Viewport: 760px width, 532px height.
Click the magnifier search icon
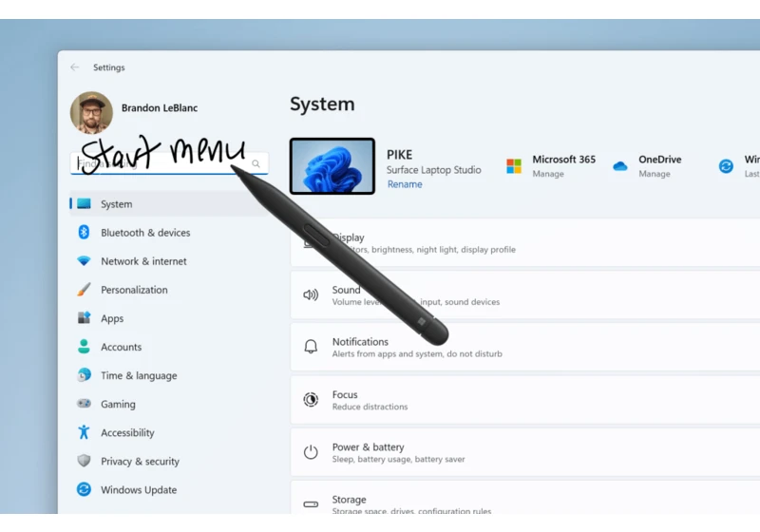pyautogui.click(x=256, y=163)
